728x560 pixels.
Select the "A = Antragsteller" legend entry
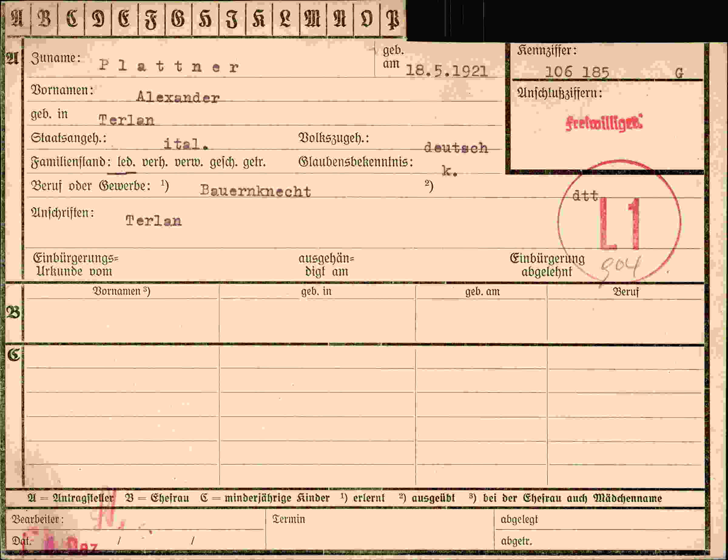pyautogui.click(x=71, y=498)
